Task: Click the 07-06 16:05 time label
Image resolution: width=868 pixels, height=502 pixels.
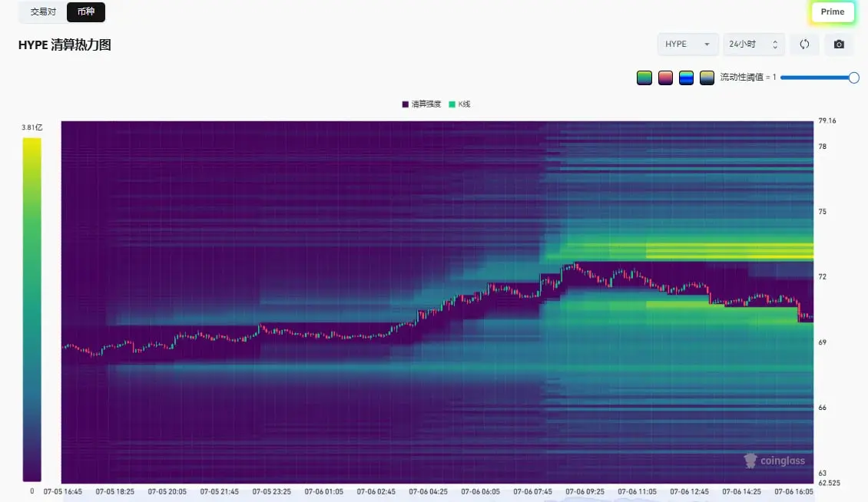Action: (793, 491)
